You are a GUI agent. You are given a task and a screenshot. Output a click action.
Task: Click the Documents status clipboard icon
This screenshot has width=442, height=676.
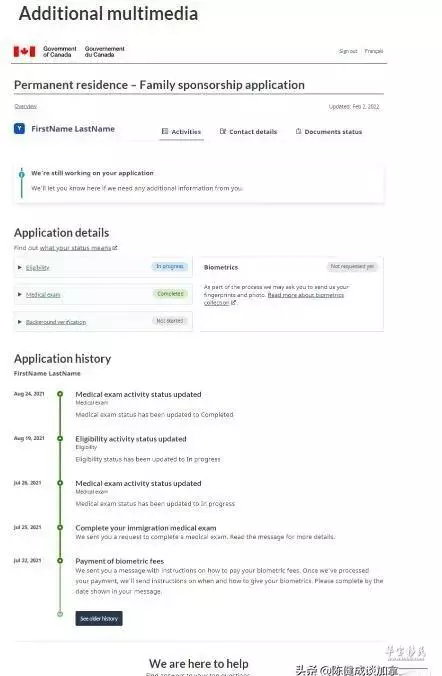tap(298, 131)
